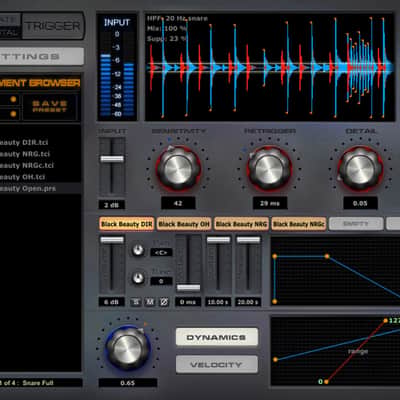Click Save Preset
Viewport: 400px width, 400px height.
[x=50, y=107]
